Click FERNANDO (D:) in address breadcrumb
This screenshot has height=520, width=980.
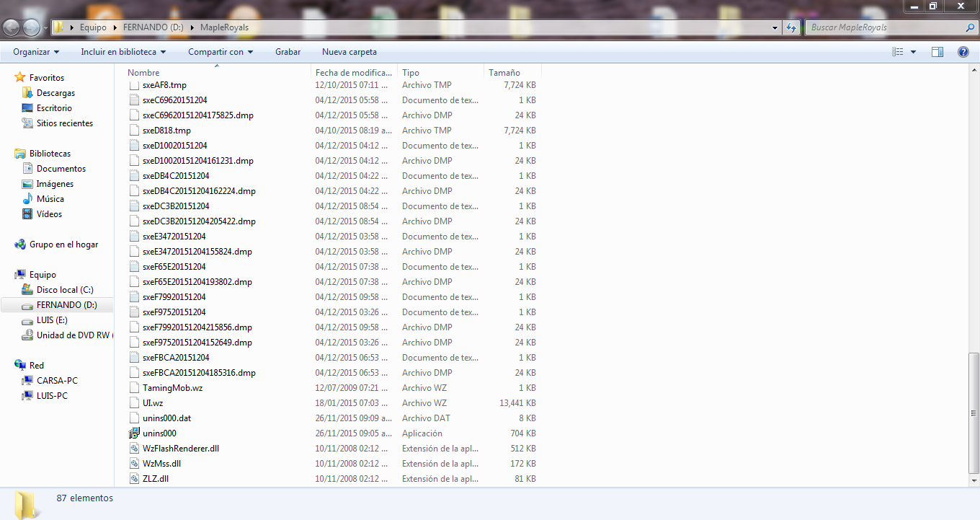[x=153, y=27]
